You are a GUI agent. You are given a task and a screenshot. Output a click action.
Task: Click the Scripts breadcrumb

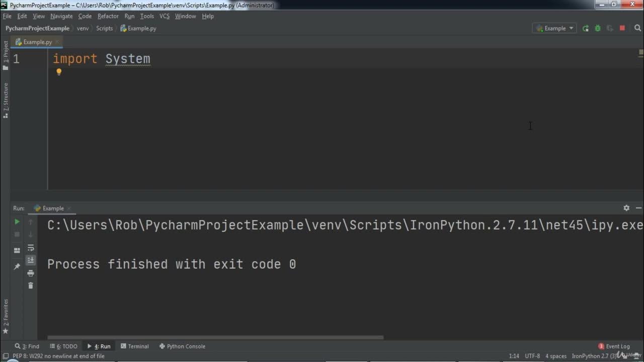point(104,29)
